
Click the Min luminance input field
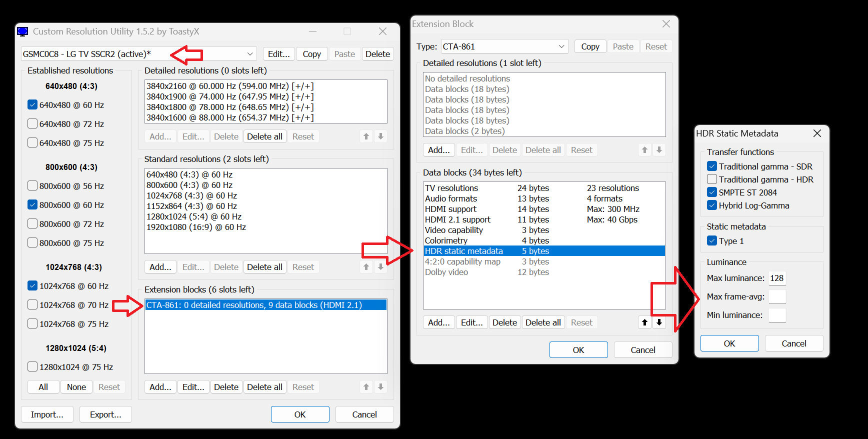point(777,315)
